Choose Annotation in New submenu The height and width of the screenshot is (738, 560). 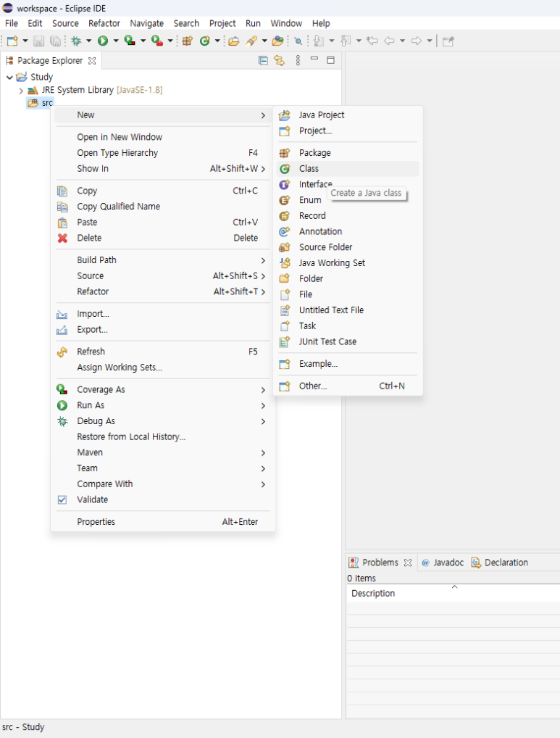[x=348, y=231]
